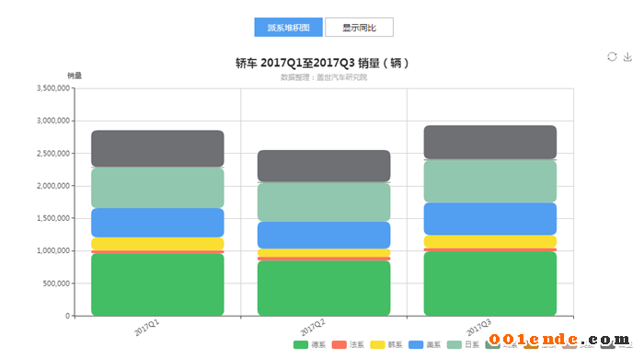
Task: Click the 1,000,000 y-axis value
Action: pos(53,250)
